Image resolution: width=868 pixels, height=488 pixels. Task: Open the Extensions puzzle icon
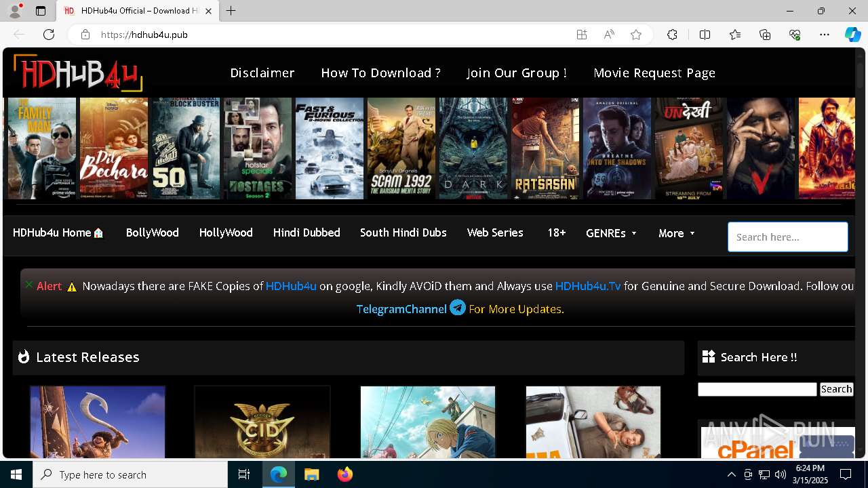(672, 35)
